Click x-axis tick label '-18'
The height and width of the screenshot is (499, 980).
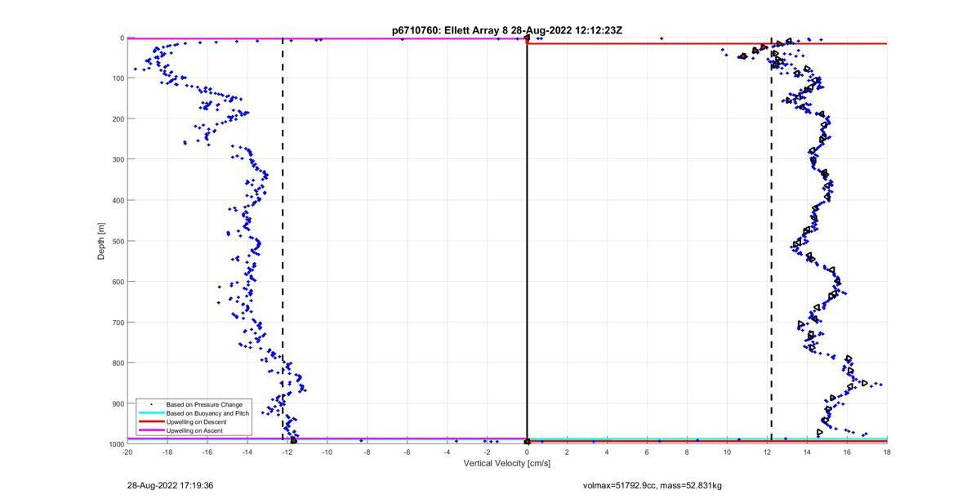coord(167,452)
